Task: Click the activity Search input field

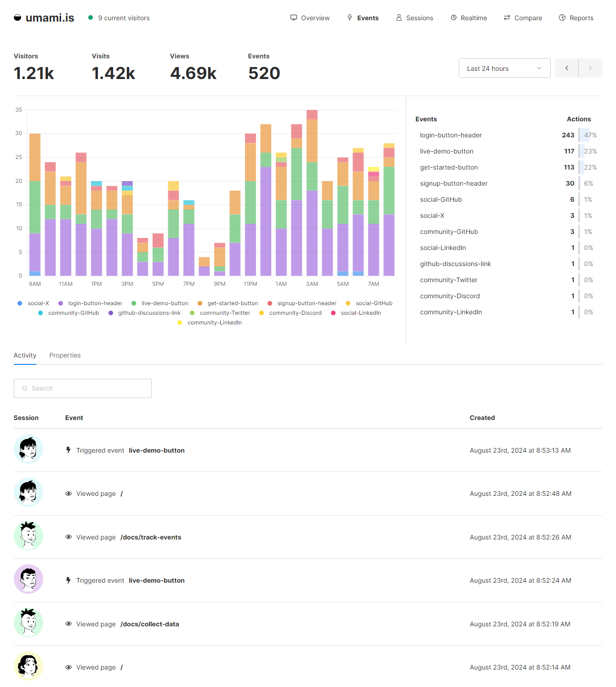Action: pos(83,388)
